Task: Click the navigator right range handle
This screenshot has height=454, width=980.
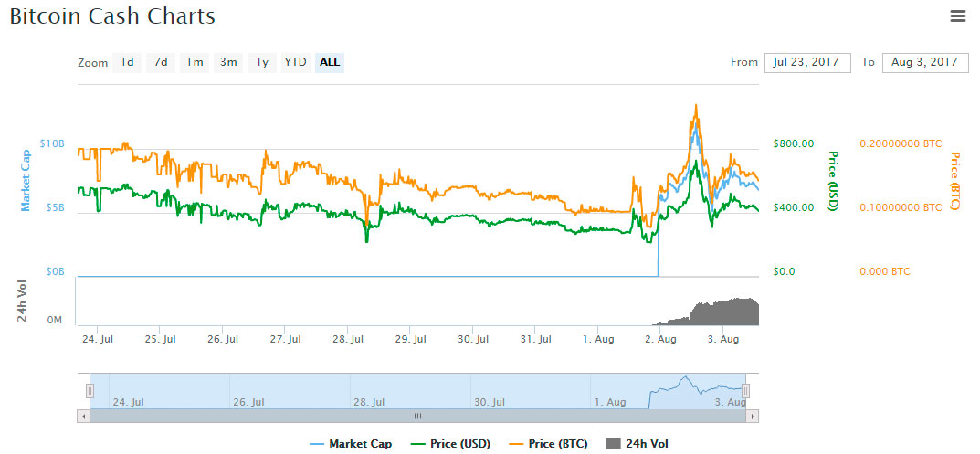Action: coord(745,391)
